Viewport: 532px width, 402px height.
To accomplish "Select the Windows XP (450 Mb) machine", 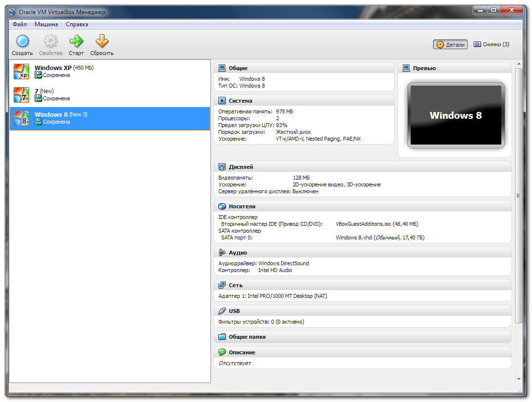I will click(110, 72).
